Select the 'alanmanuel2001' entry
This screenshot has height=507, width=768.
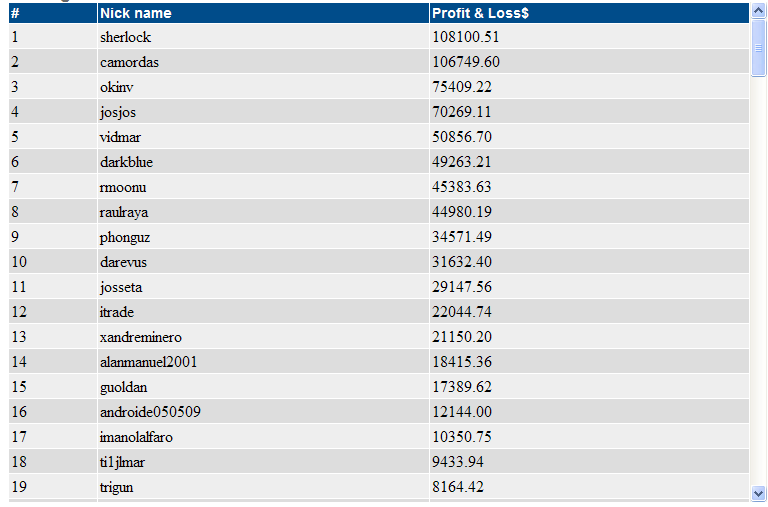coord(148,362)
